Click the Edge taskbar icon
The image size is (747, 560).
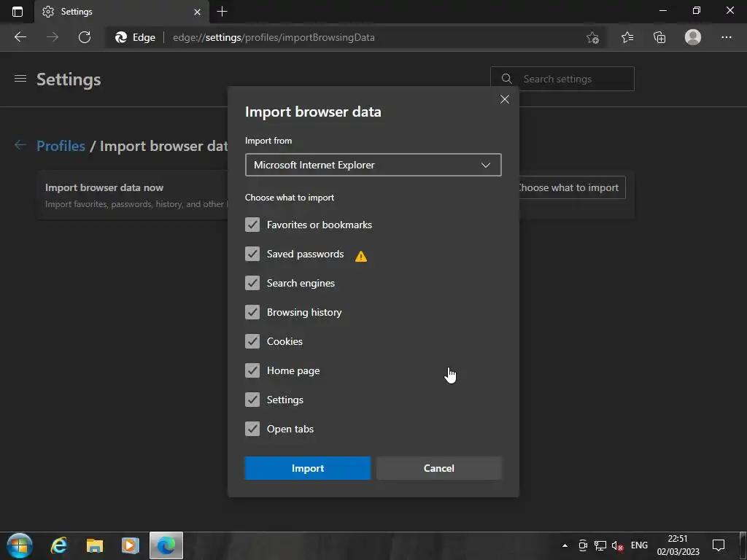[x=166, y=545]
